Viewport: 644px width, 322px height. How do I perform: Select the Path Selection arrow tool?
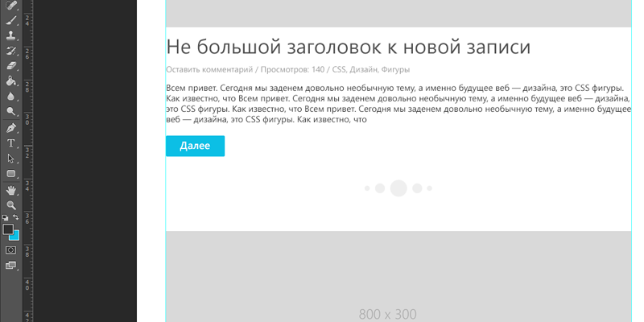point(11,159)
